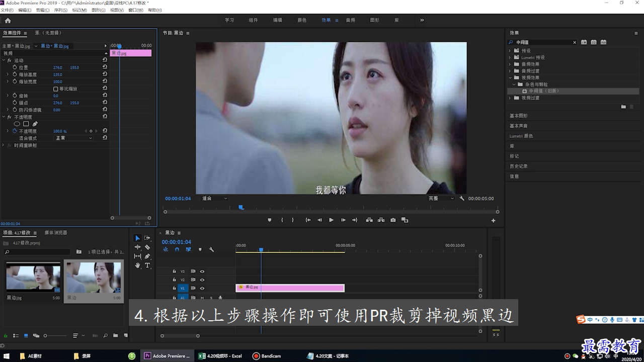
Task: Toggle lock on track V1
Action: [174, 288]
